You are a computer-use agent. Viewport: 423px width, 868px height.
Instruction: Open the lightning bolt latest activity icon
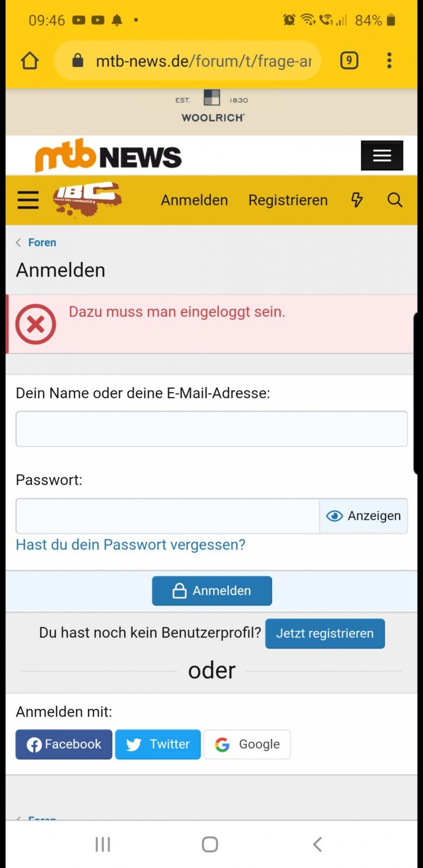tap(357, 200)
